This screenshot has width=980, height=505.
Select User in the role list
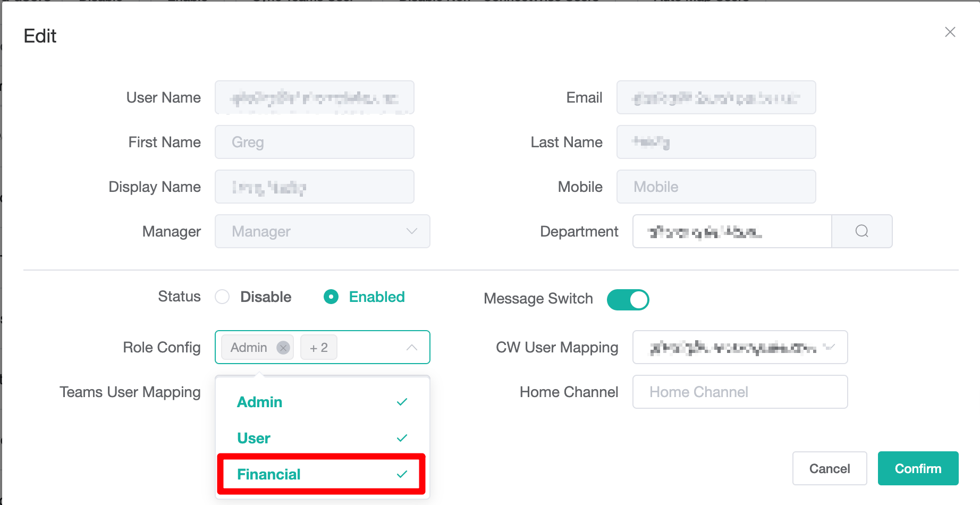[254, 438]
